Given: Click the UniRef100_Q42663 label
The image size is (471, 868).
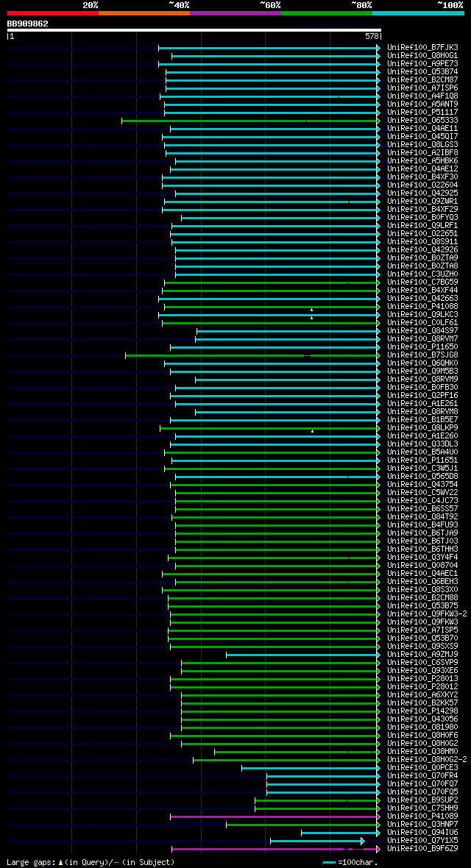Looking at the screenshot, I should pos(422,299).
